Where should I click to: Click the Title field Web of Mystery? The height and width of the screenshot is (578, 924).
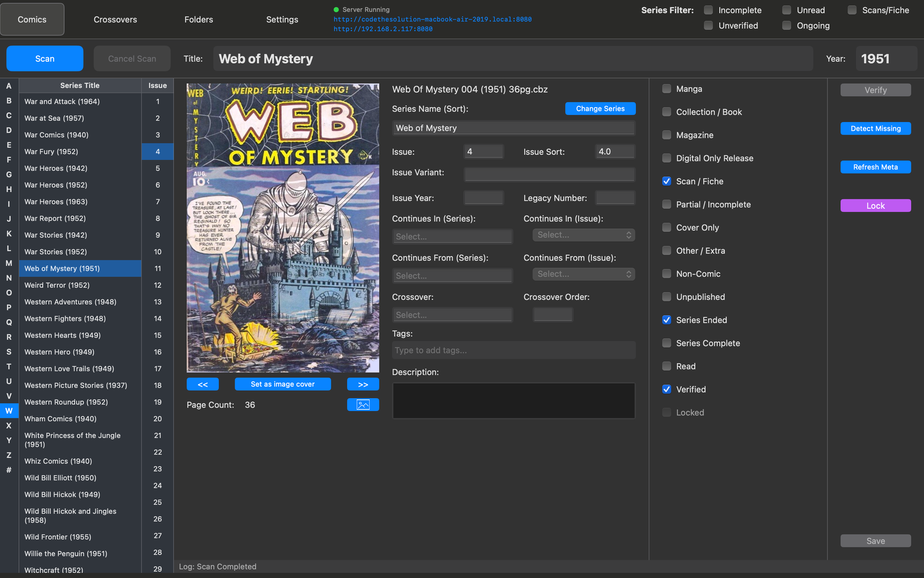(x=513, y=59)
